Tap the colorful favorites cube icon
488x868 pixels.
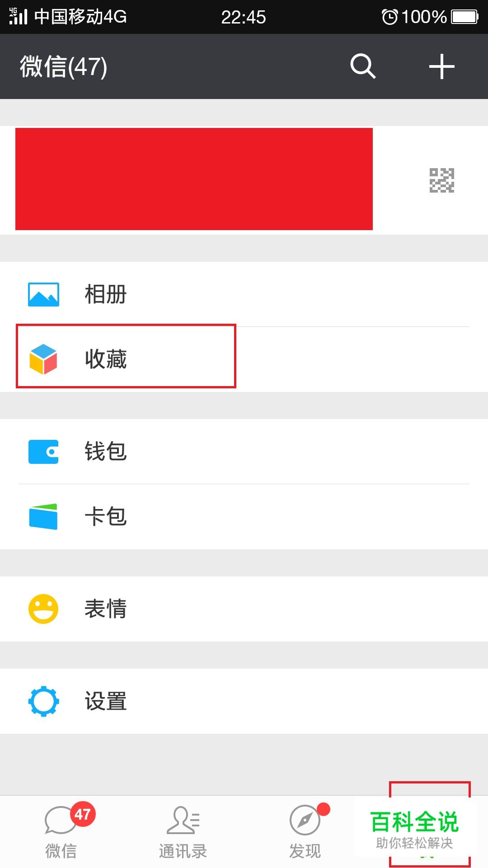point(43,359)
